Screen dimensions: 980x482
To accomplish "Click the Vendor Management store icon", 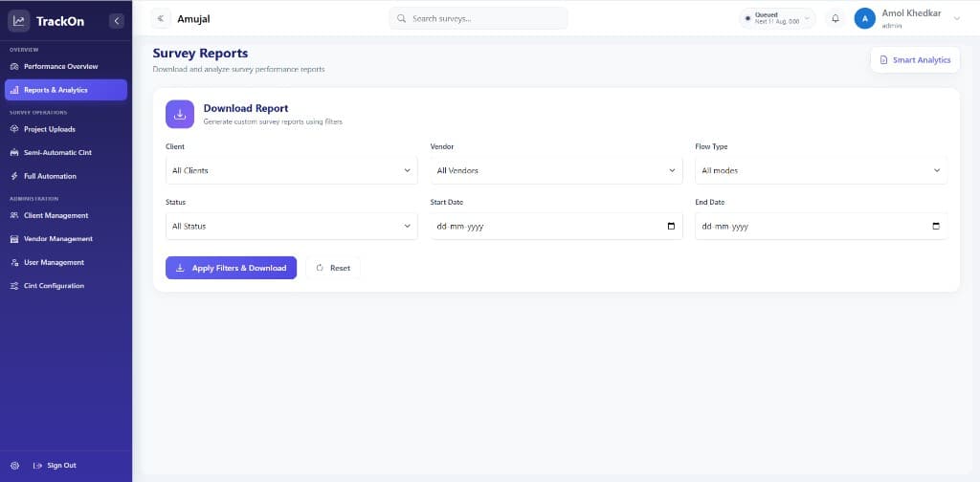I will tap(15, 239).
